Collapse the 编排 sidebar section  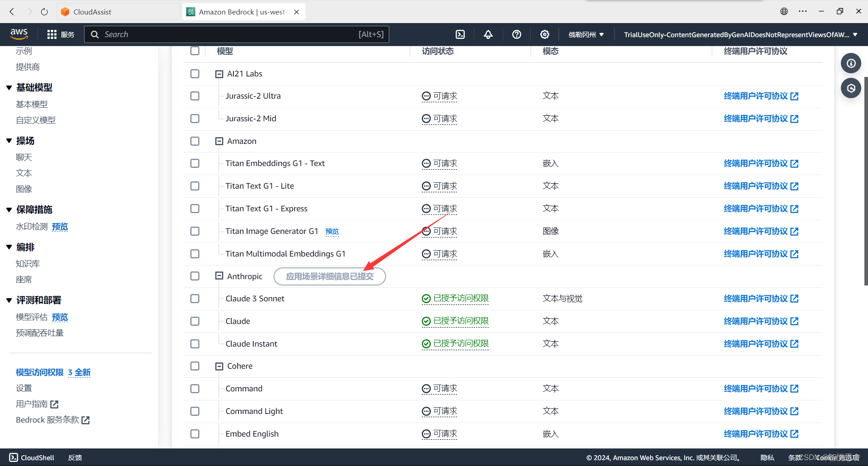pyautogui.click(x=9, y=247)
